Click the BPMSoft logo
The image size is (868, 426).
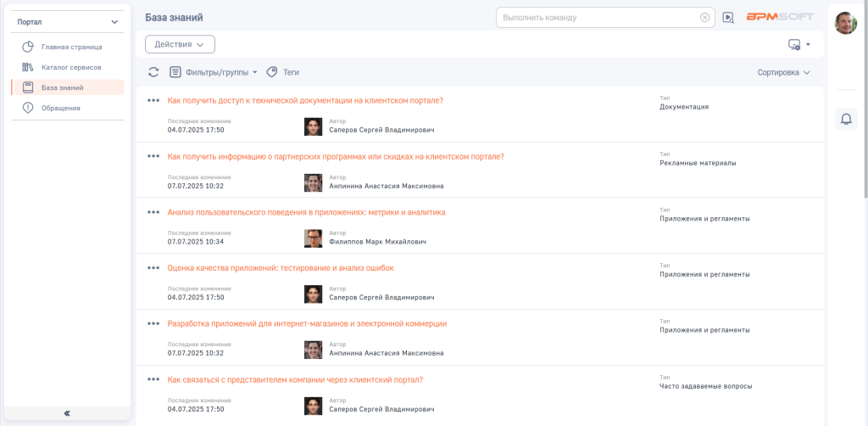(780, 17)
